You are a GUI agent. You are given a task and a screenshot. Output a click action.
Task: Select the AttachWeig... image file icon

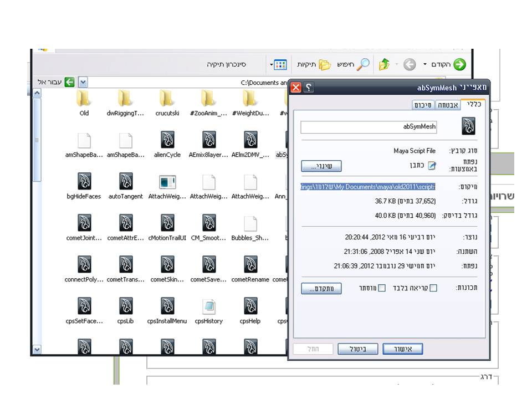[167, 182]
